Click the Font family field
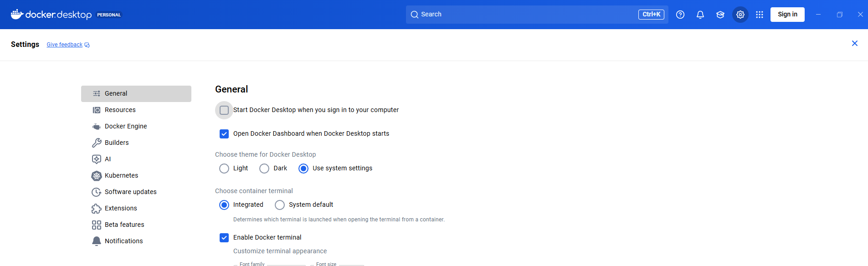Viewport: 868px width, 266px height. point(270,264)
